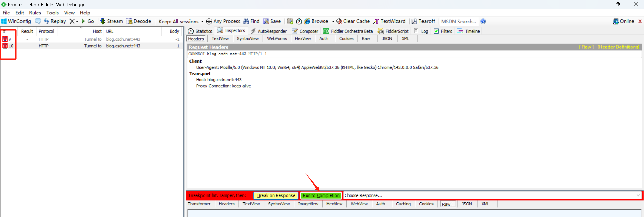
Task: Toggle Decode mode
Action: pyautogui.click(x=139, y=21)
